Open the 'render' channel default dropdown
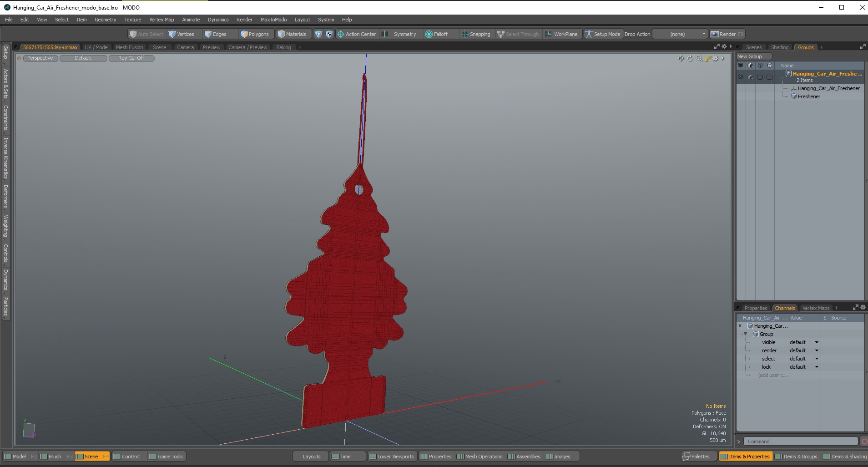The image size is (868, 467). 804,350
